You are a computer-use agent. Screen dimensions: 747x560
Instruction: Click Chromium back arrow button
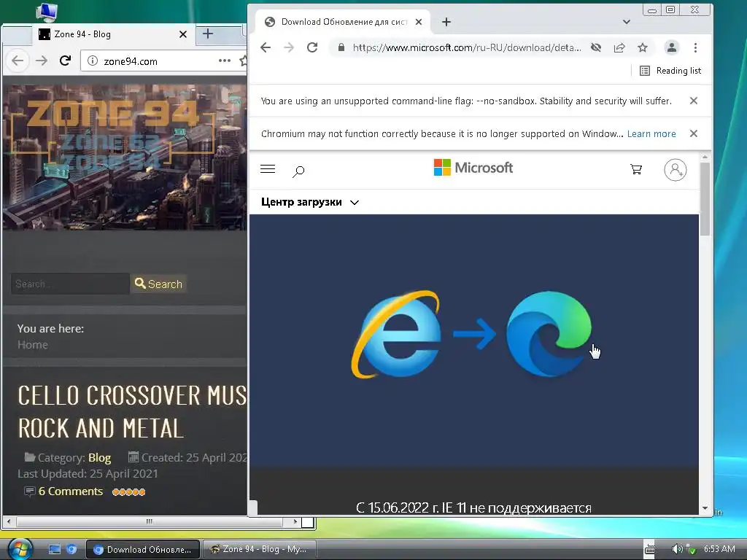click(x=266, y=47)
